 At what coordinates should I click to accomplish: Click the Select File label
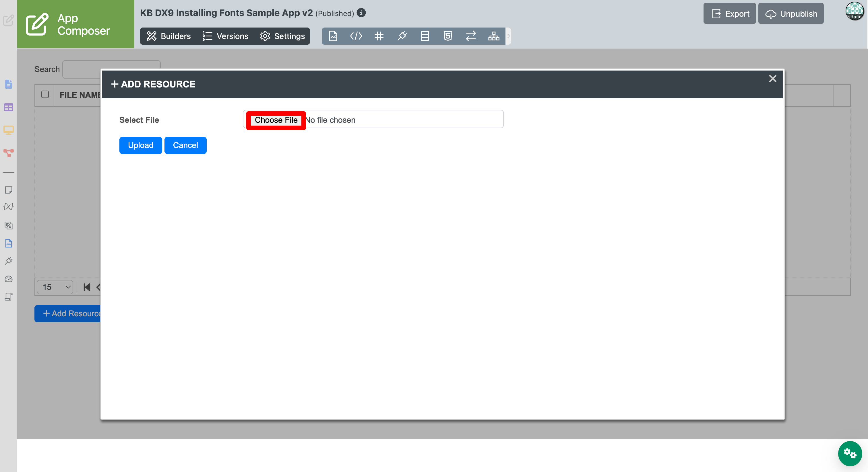point(139,120)
